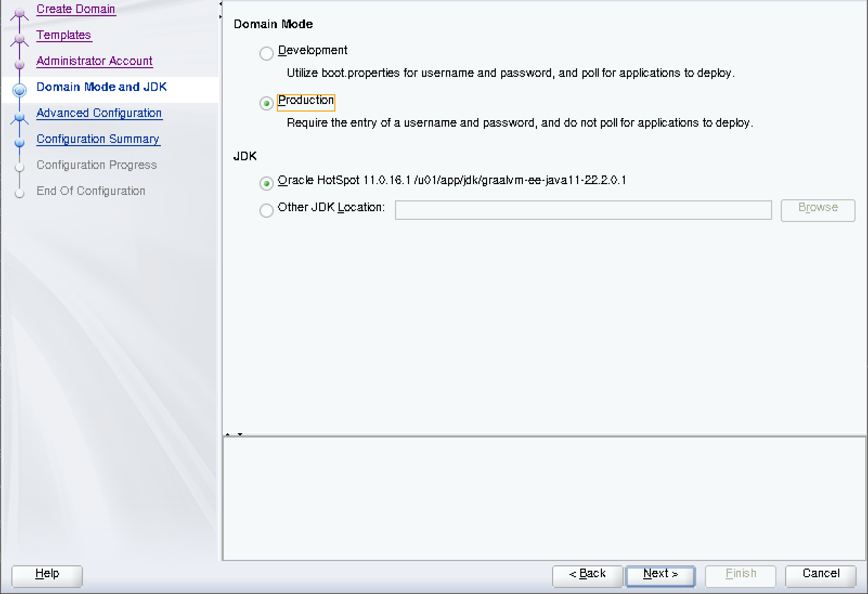Viewport: 868px width, 594px height.
Task: Open the Advanced Configuration step
Action: pos(99,113)
